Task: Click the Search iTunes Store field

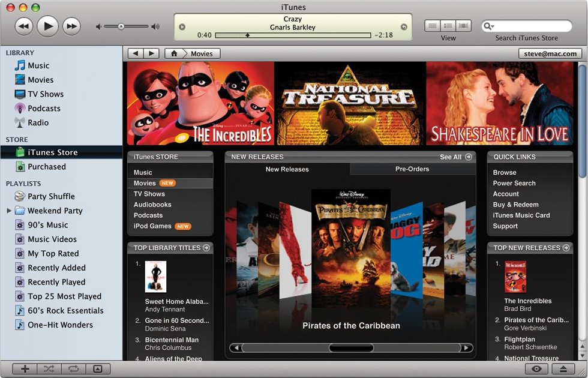Action: tap(527, 26)
